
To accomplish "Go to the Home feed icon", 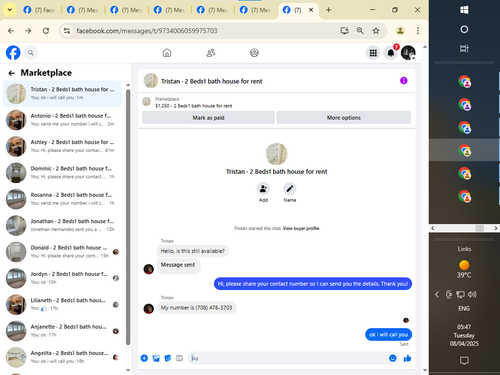I will pyautogui.click(x=167, y=53).
